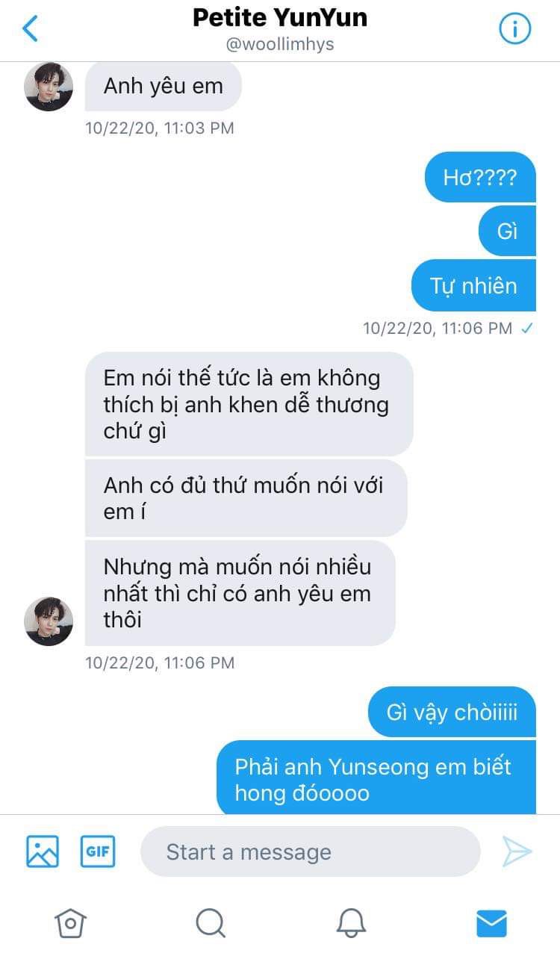This screenshot has height=962, width=560.
Task: Select the 'Anh yêu em' message bubble
Action: click(x=164, y=86)
